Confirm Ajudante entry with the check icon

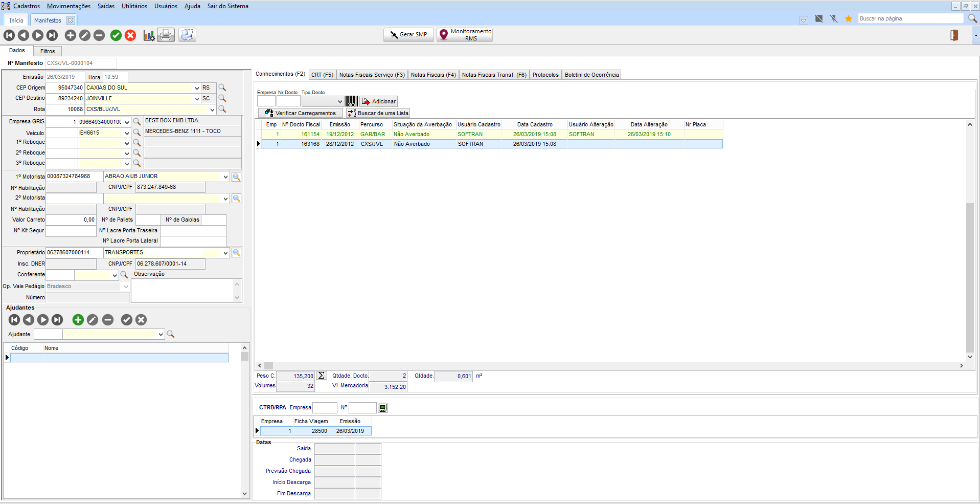[x=126, y=320]
